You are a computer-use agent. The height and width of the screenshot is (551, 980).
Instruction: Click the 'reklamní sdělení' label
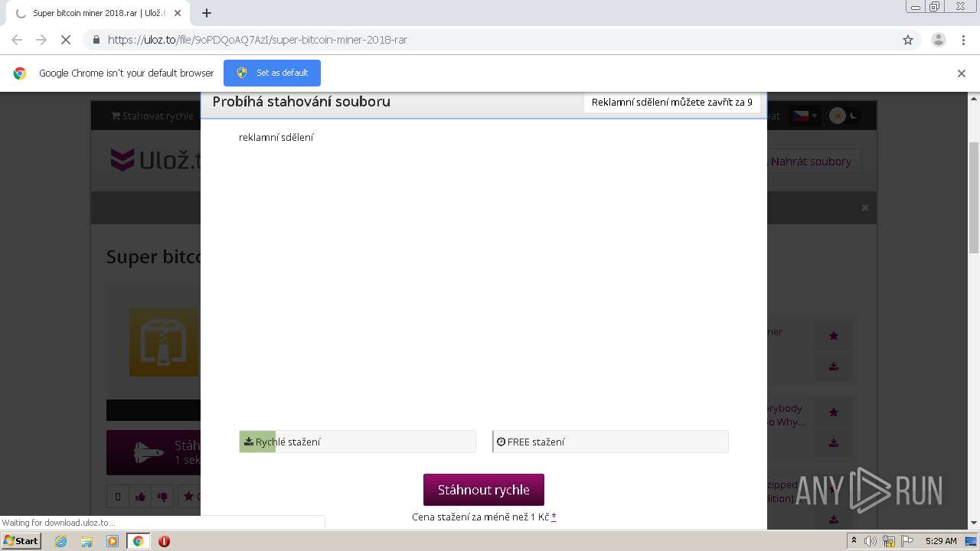pyautogui.click(x=276, y=138)
